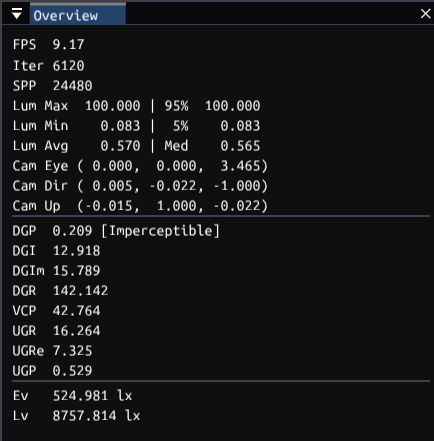This screenshot has height=441, width=434.
Task: Select the Overview tab
Action: (78, 14)
